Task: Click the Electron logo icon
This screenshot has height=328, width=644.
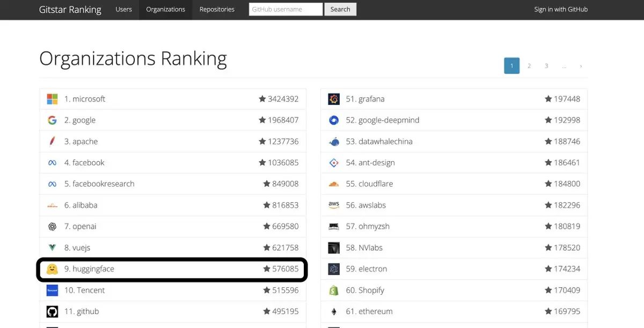Action: [x=334, y=269]
